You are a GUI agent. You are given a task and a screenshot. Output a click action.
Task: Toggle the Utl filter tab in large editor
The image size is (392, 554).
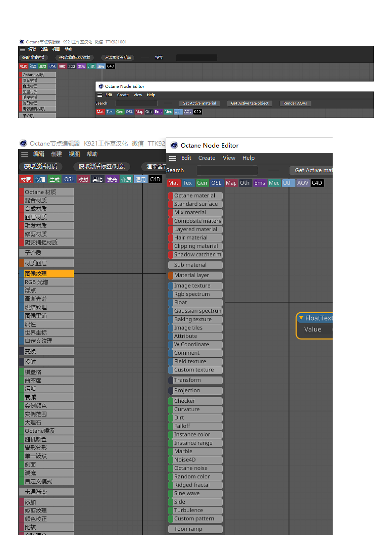coord(288,183)
